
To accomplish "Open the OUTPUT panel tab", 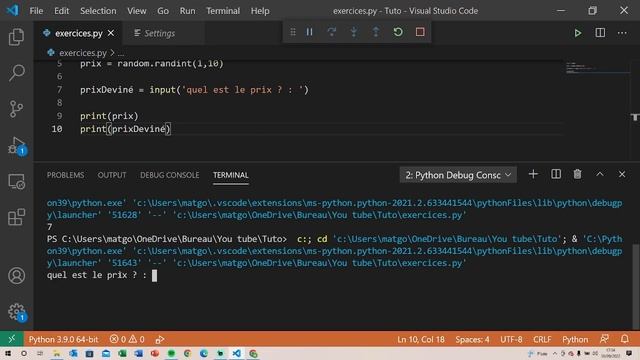I will point(112,175).
